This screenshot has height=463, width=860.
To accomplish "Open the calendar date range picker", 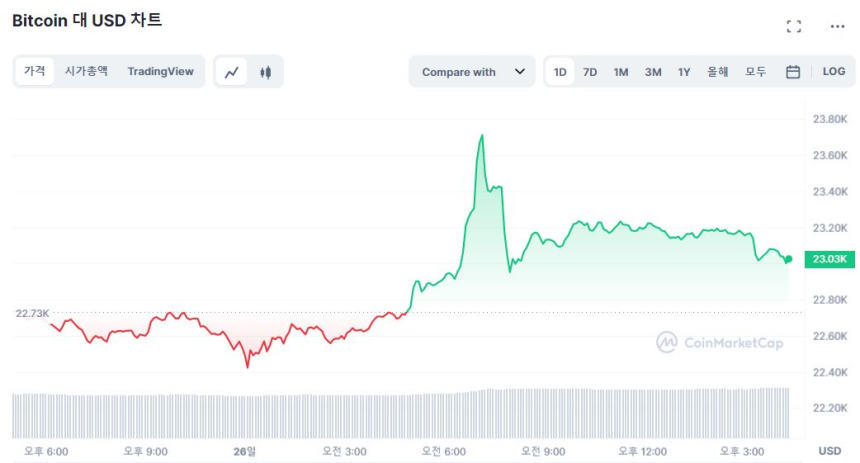I will click(793, 72).
